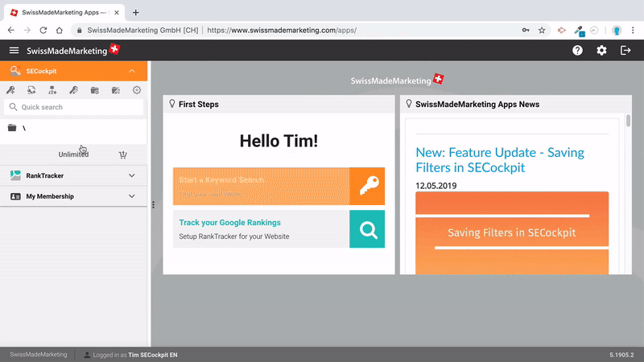
Task: Select the root folder row
Action: click(73, 128)
